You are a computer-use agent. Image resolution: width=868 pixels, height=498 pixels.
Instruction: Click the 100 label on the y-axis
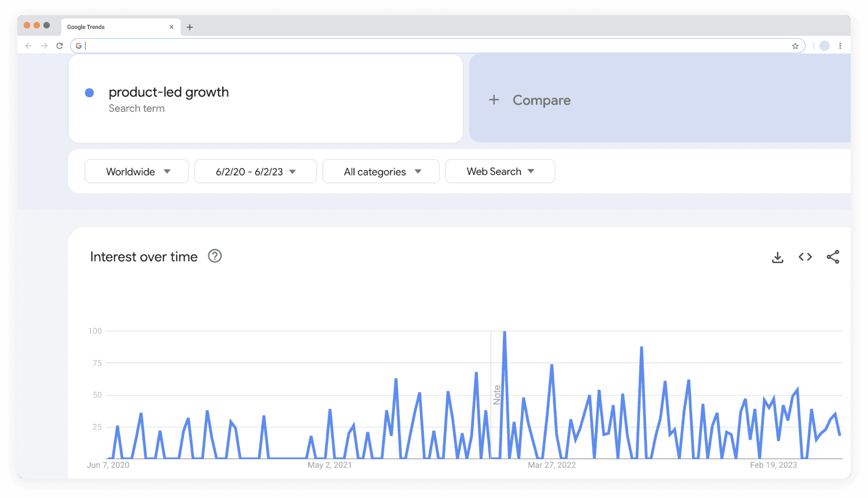(95, 331)
